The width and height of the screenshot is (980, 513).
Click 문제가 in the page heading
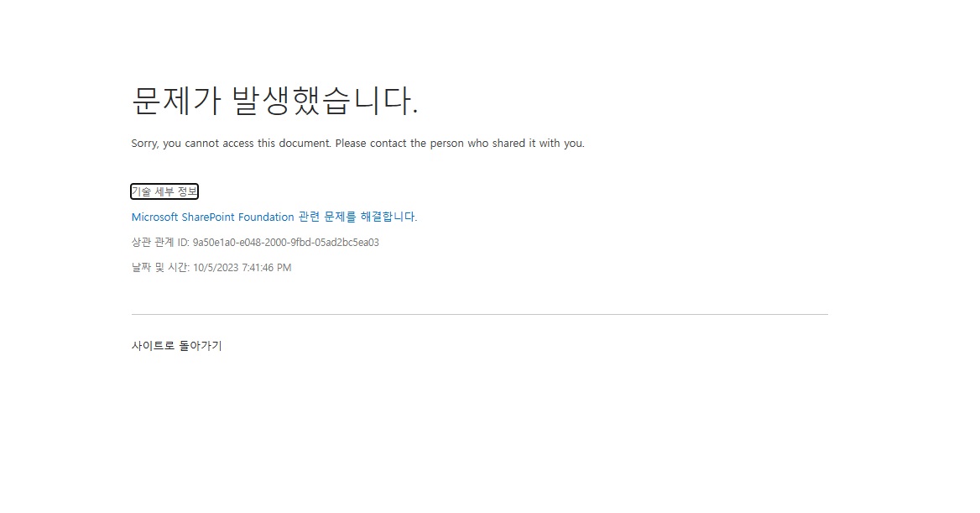(176, 100)
